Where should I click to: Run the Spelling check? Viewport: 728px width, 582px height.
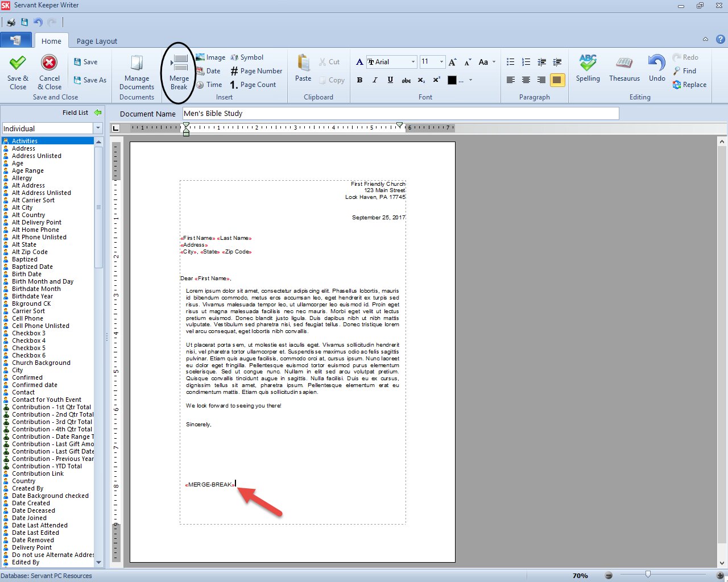tap(588, 68)
